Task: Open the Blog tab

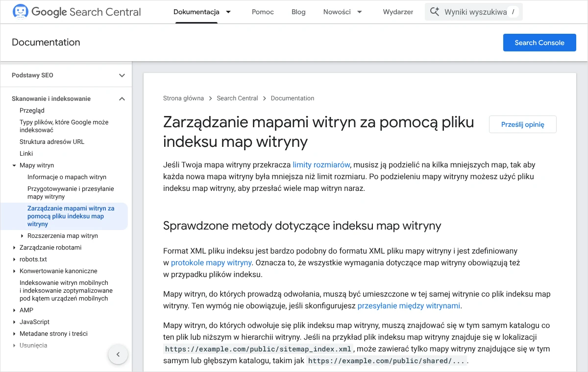Action: pyautogui.click(x=298, y=12)
